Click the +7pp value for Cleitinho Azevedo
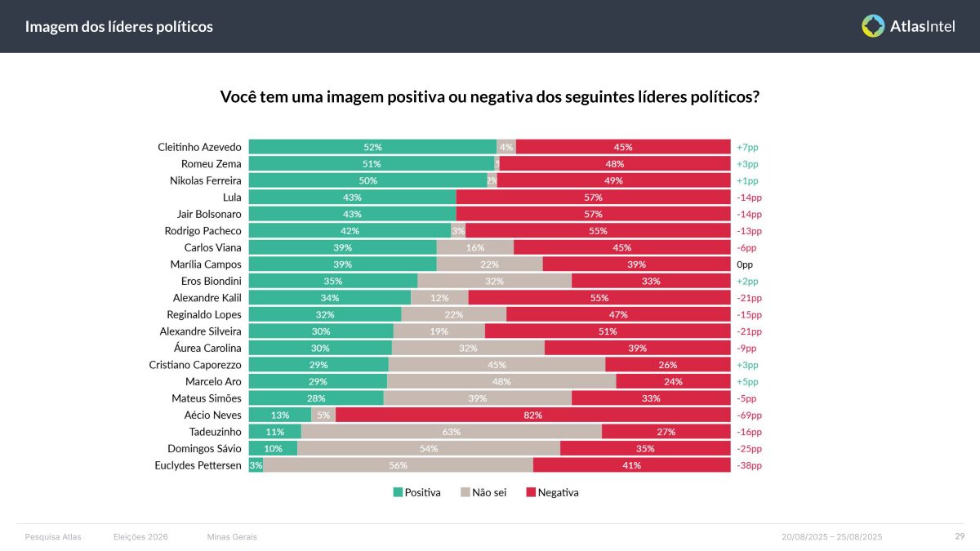980x551 pixels. tap(747, 148)
